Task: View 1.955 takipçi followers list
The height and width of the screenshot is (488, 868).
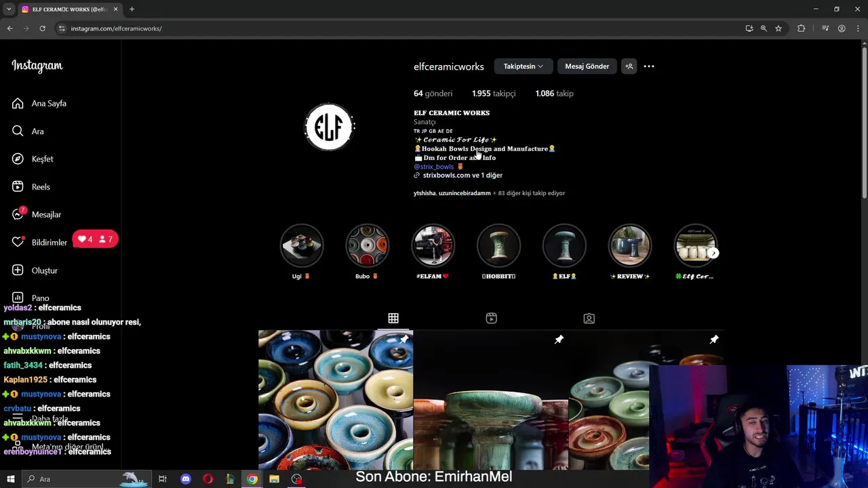Action: 494,94
